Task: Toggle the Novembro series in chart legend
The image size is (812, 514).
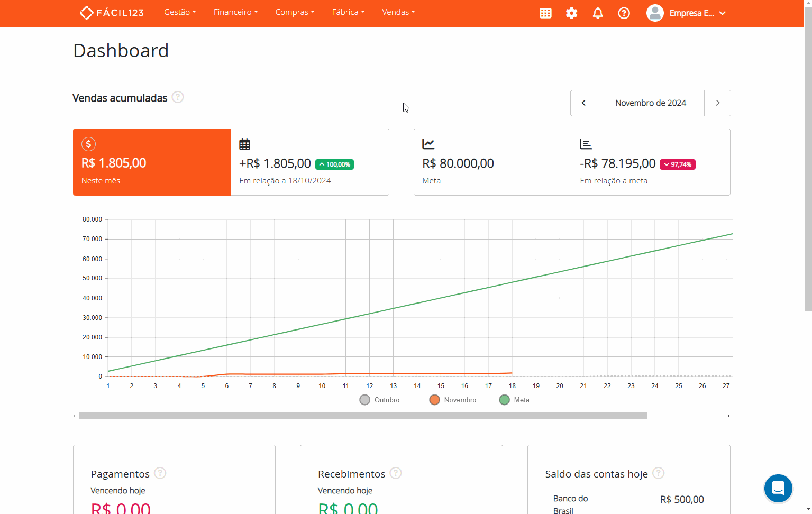Action: [x=453, y=400]
